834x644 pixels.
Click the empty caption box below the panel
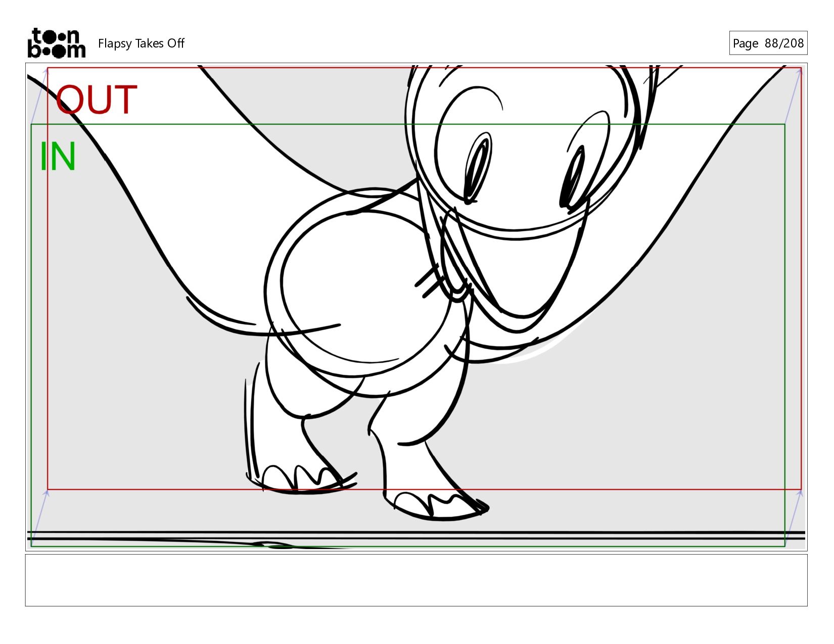[x=416, y=580]
